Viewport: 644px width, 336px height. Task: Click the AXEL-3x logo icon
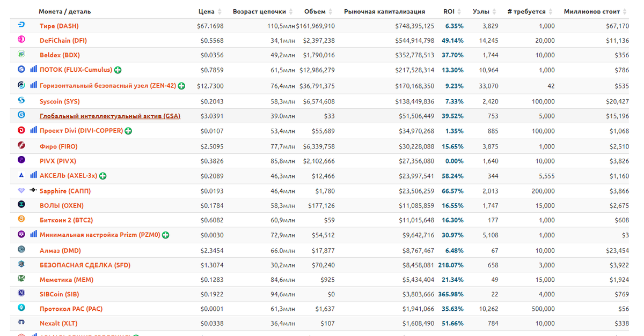21,175
